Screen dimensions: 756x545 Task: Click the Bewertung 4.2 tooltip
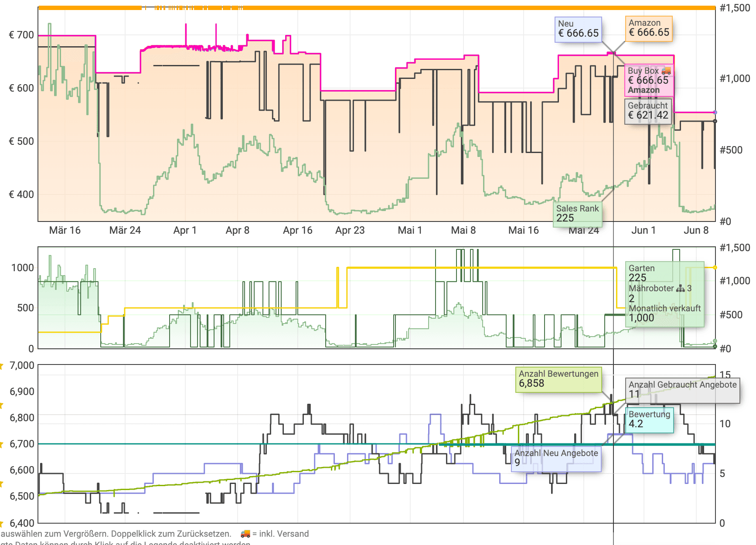point(650,420)
